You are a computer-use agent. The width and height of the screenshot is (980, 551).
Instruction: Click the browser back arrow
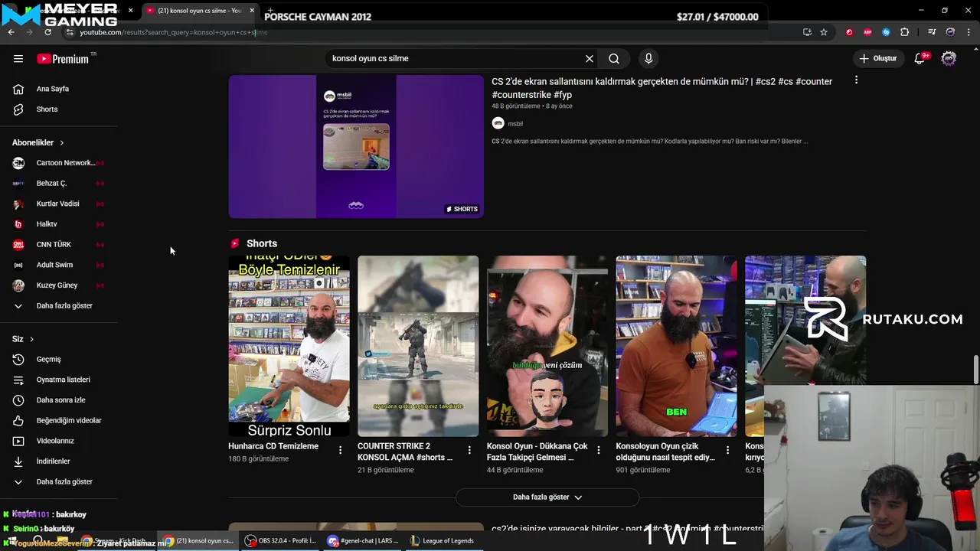pos(11,32)
